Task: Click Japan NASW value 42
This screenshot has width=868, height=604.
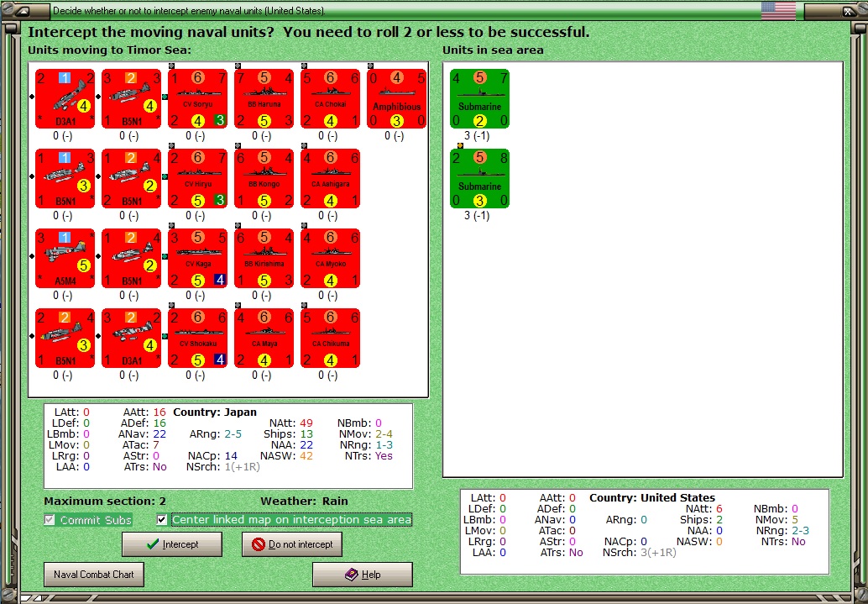Action: (306, 455)
